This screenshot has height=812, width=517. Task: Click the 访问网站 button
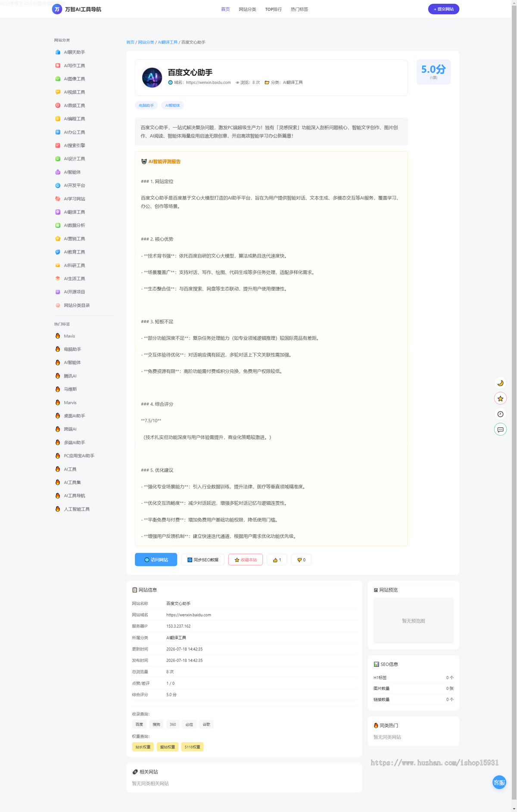point(156,560)
